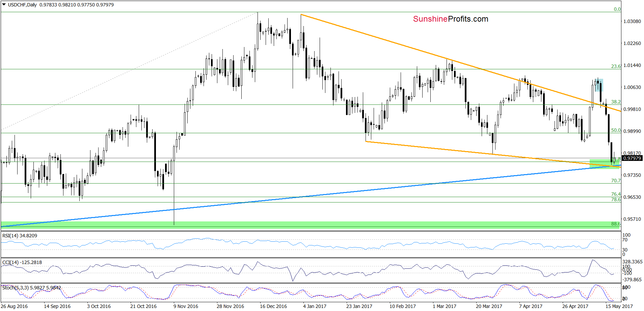
Task: Click the CCI scale value -379.865
Action: [x=632, y=280]
